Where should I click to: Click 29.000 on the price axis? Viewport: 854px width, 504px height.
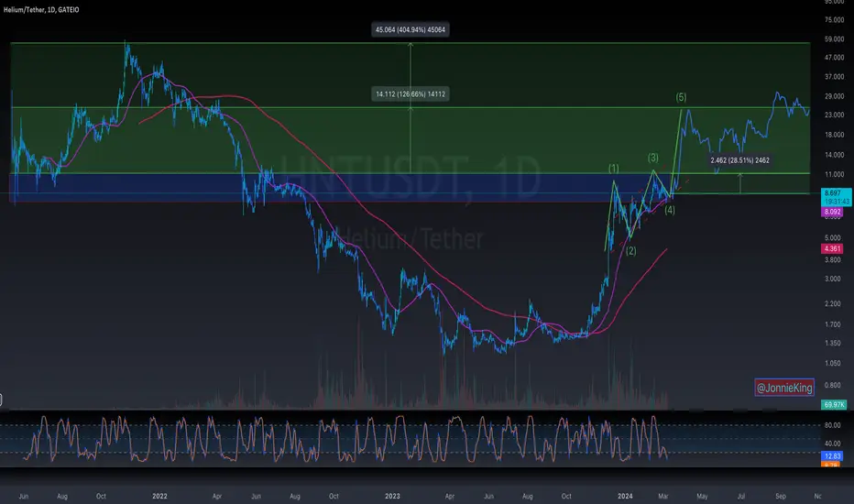(x=834, y=96)
